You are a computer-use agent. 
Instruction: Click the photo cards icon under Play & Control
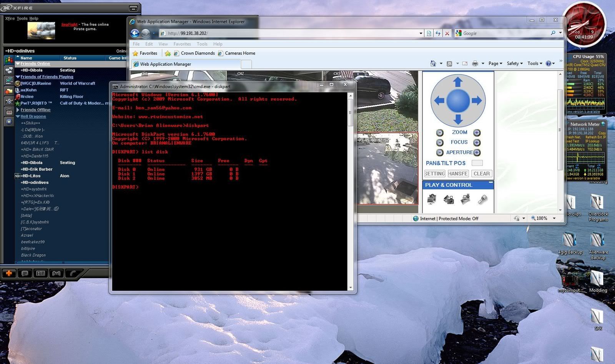(x=465, y=199)
